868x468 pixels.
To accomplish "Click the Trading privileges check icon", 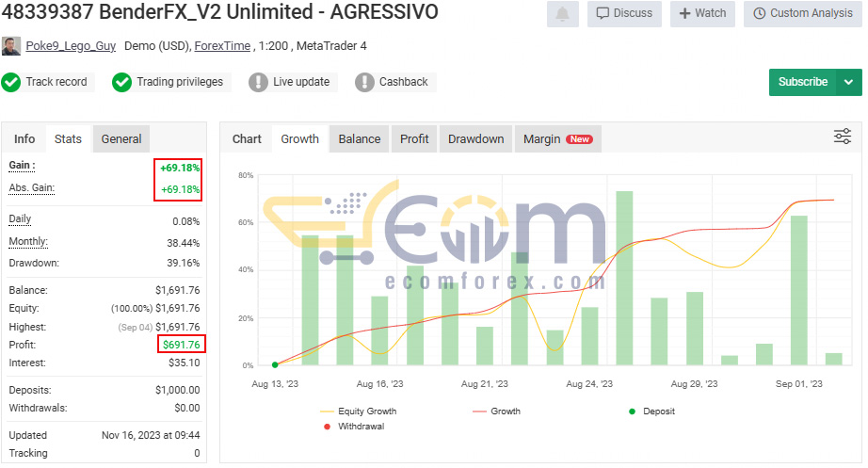I will pos(121,82).
